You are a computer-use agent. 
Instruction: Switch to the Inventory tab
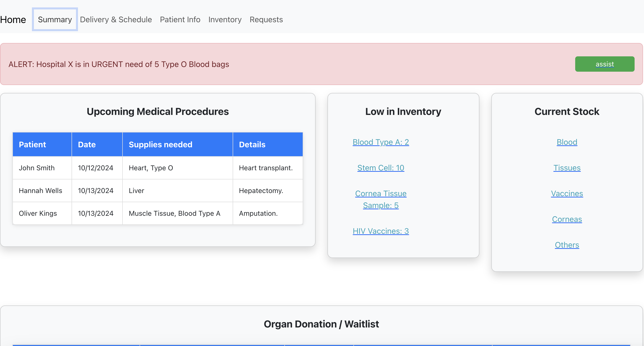click(225, 20)
